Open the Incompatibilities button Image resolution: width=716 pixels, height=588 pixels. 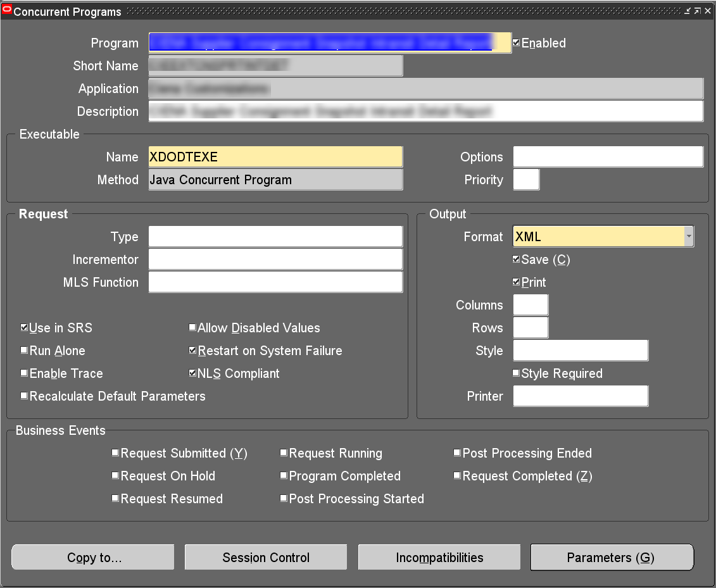[439, 558]
